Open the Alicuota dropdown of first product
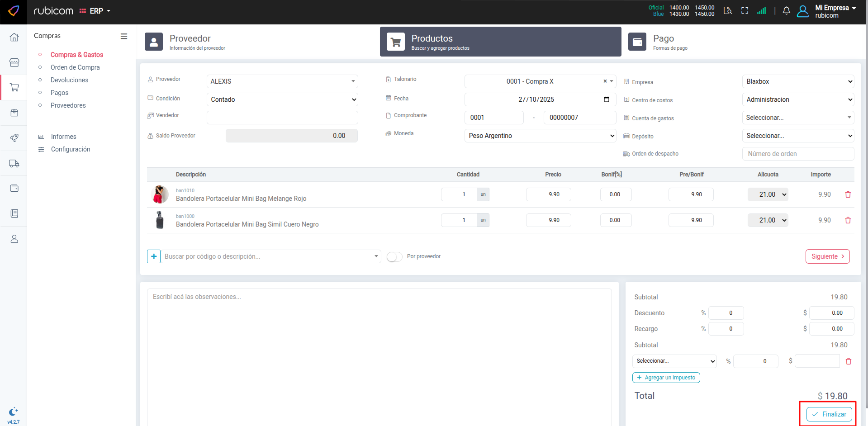The height and width of the screenshot is (426, 868). [768, 194]
